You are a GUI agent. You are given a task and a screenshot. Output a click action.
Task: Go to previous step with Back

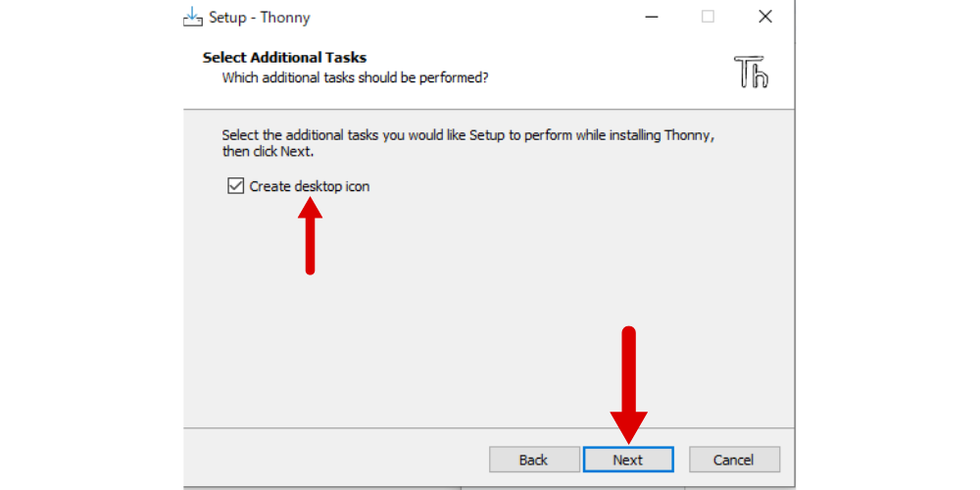tap(534, 460)
